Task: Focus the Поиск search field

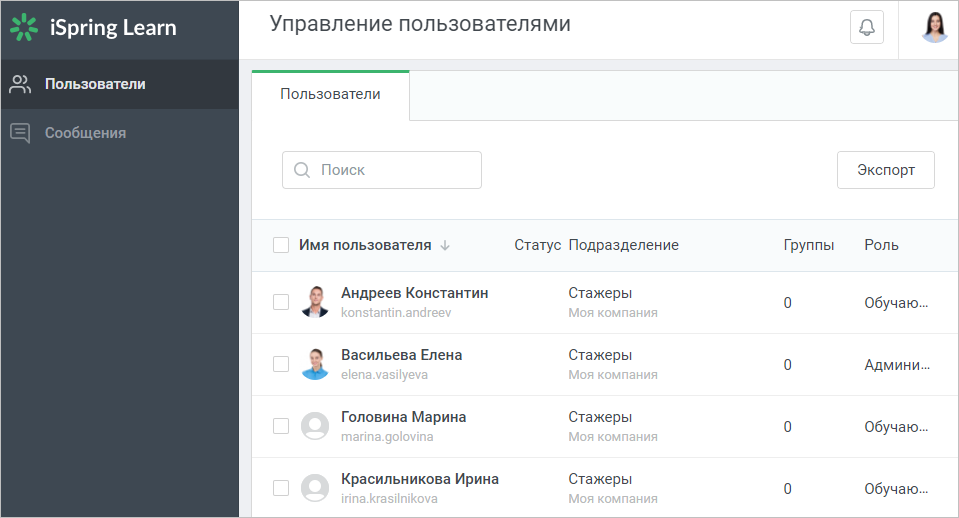Action: (382, 170)
